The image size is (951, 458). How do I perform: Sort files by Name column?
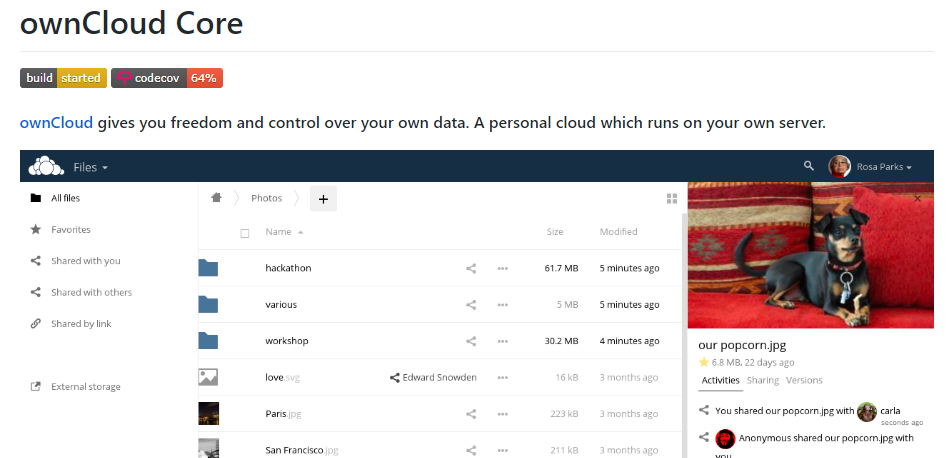click(284, 232)
